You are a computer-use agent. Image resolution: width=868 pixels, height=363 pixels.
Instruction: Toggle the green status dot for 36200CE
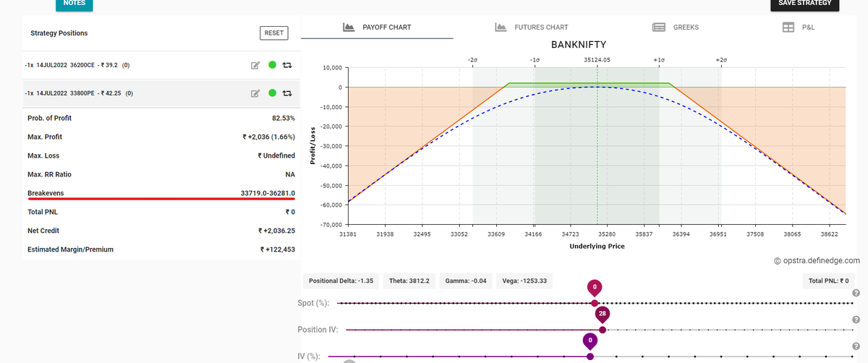272,65
